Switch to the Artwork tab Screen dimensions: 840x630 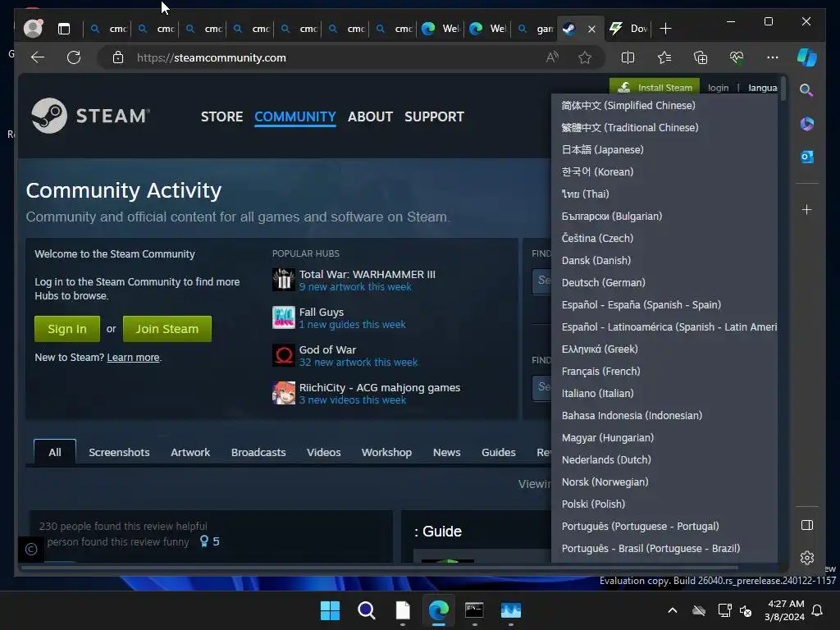[x=190, y=452]
